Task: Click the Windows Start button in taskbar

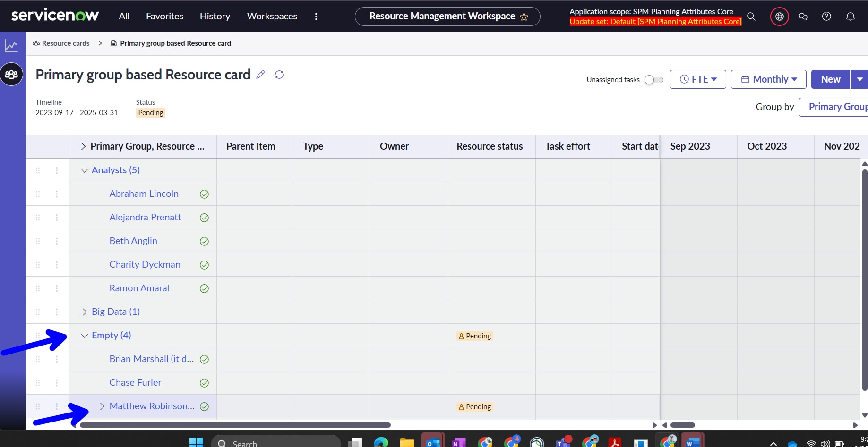Action: click(196, 443)
